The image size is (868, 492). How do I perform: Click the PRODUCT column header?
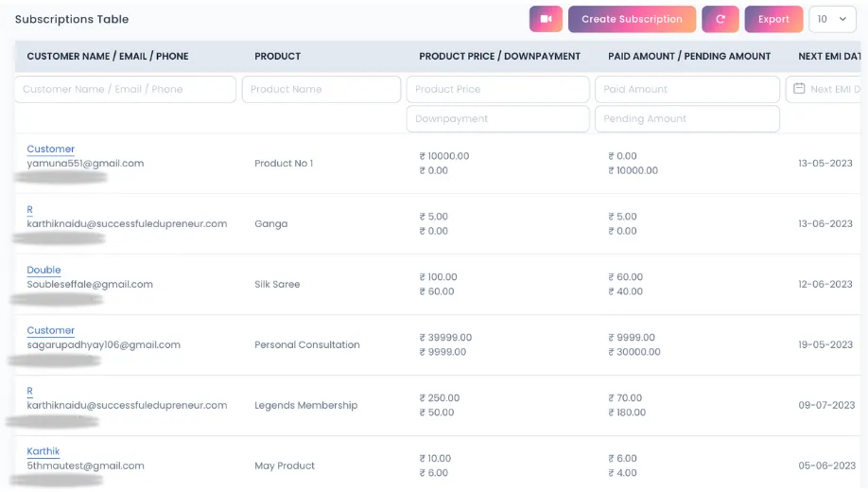point(278,56)
